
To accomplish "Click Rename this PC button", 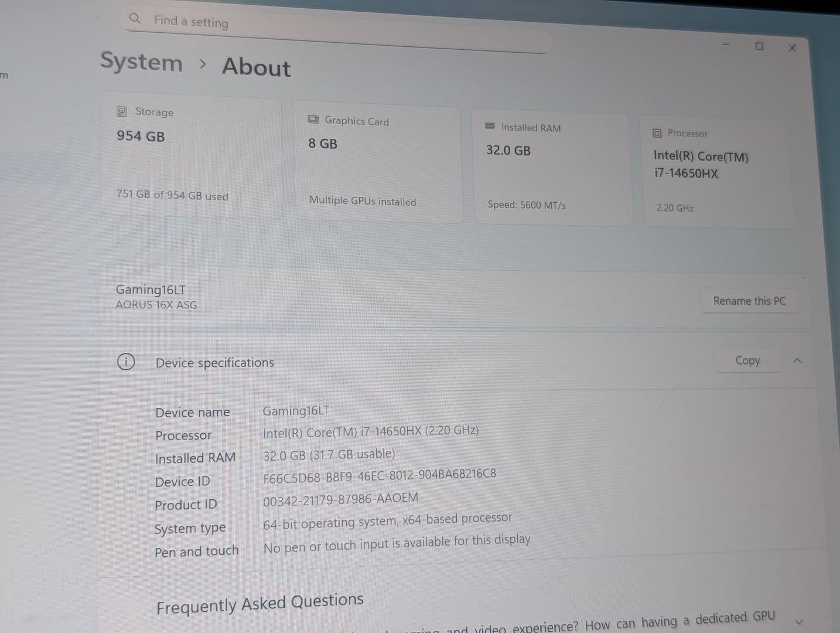I will [x=749, y=301].
